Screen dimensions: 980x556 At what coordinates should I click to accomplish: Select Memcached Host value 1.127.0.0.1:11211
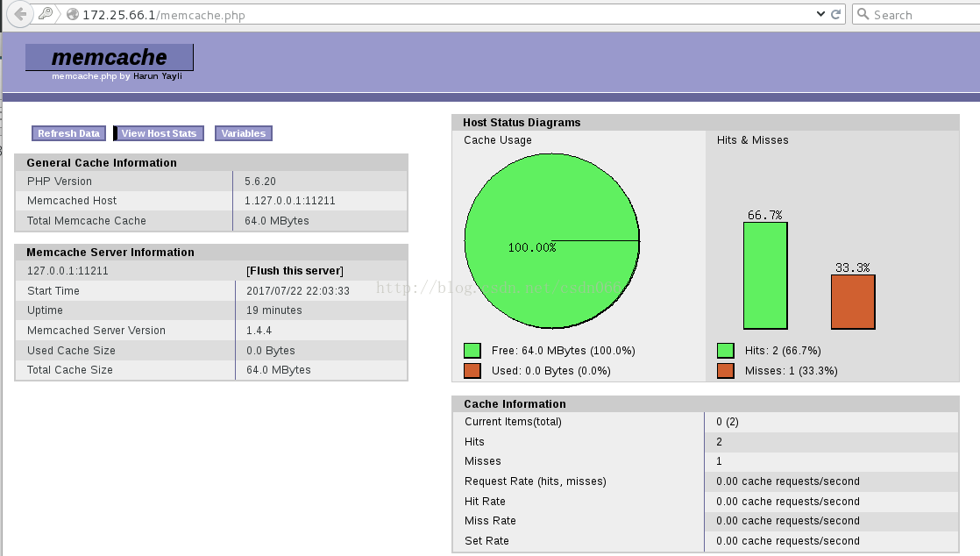(290, 201)
